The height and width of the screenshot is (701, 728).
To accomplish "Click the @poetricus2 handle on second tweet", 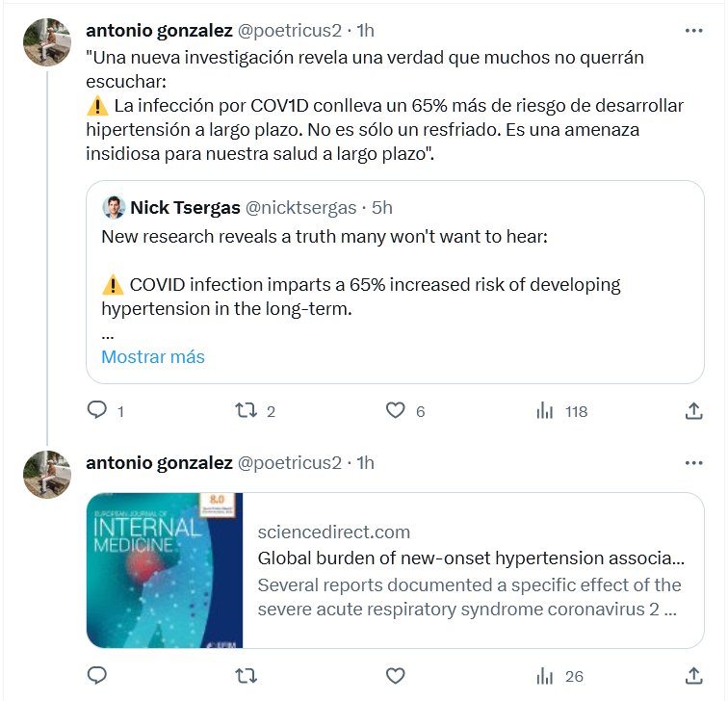I will tap(289, 463).
